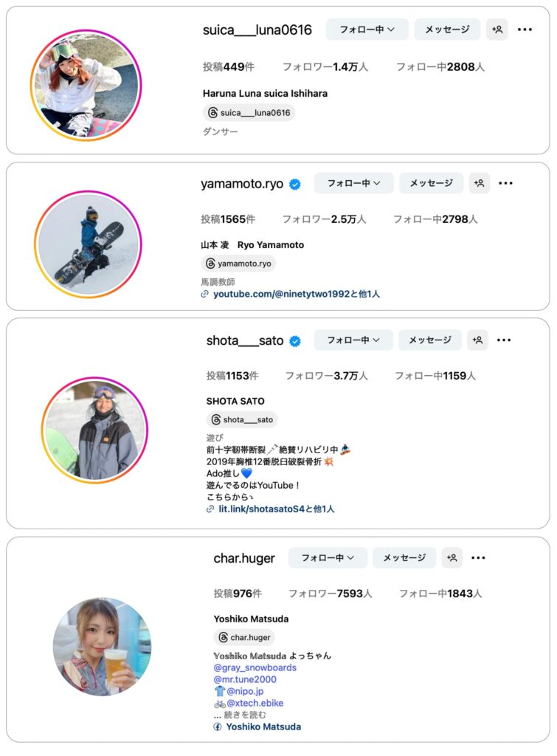Expand the フォロー中 dropdown for yamamoto.ryo
557x756 pixels.
(x=353, y=183)
